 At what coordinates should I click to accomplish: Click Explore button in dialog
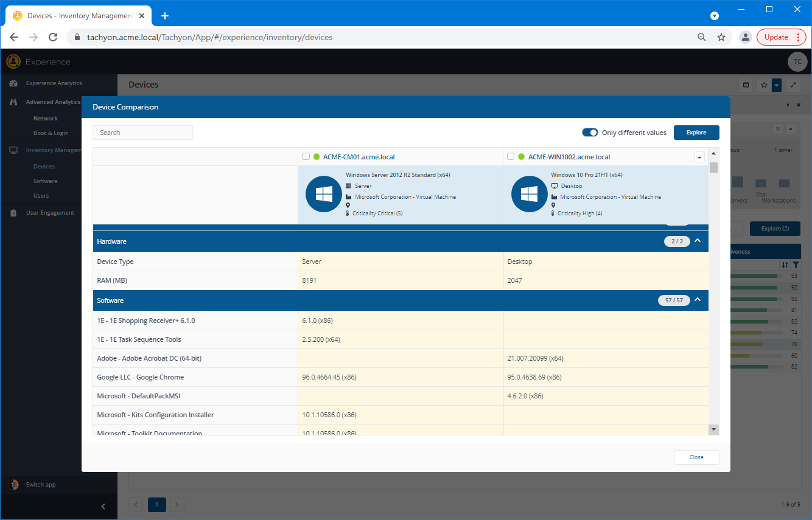[x=696, y=133]
